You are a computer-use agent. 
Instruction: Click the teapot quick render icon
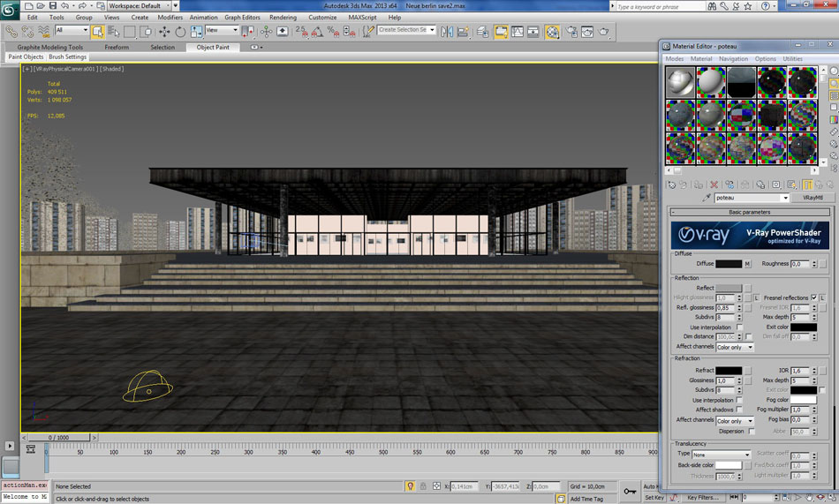[x=605, y=32]
